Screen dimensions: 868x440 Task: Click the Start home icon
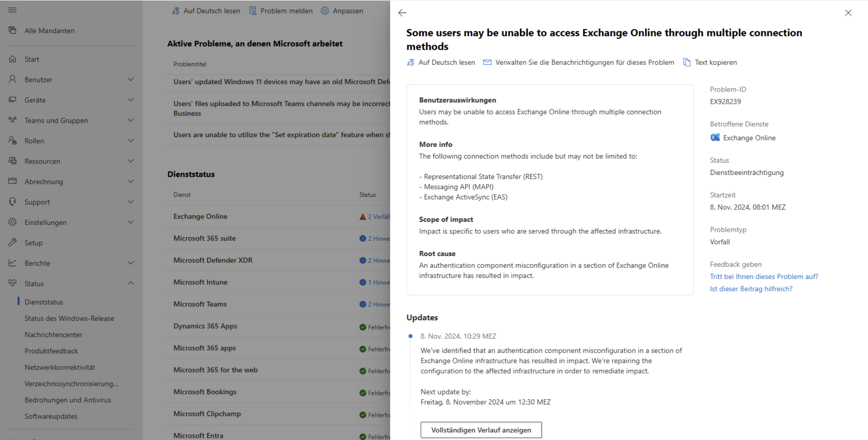tap(13, 59)
